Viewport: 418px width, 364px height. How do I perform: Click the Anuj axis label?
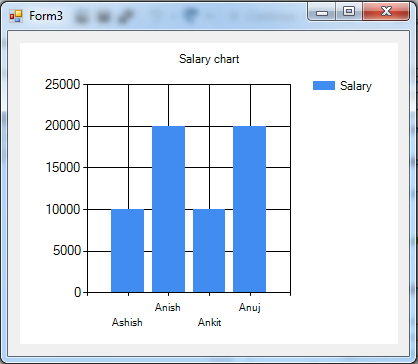[x=250, y=307]
